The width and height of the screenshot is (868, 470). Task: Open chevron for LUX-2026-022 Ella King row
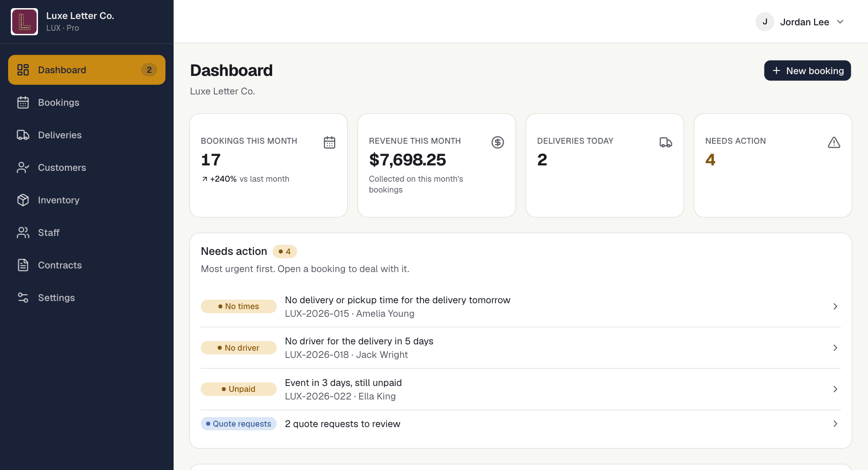pos(835,389)
